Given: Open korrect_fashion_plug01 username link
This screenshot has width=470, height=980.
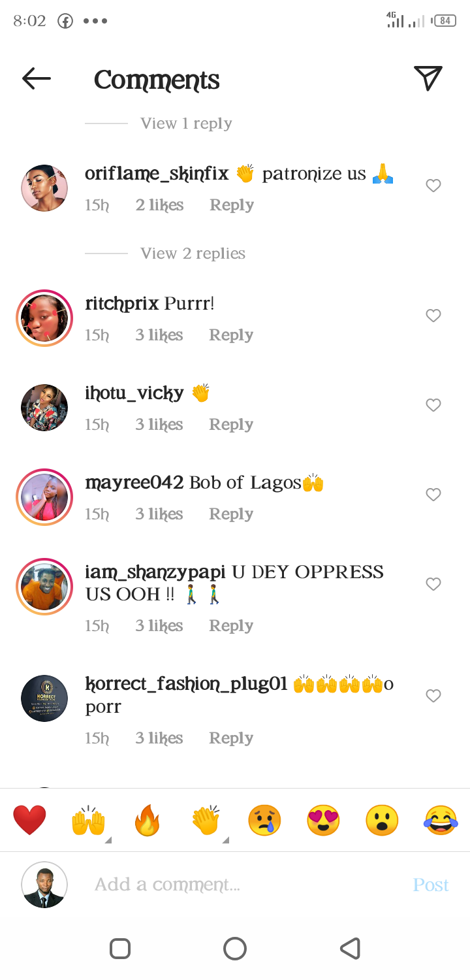Looking at the screenshot, I should 187,684.
